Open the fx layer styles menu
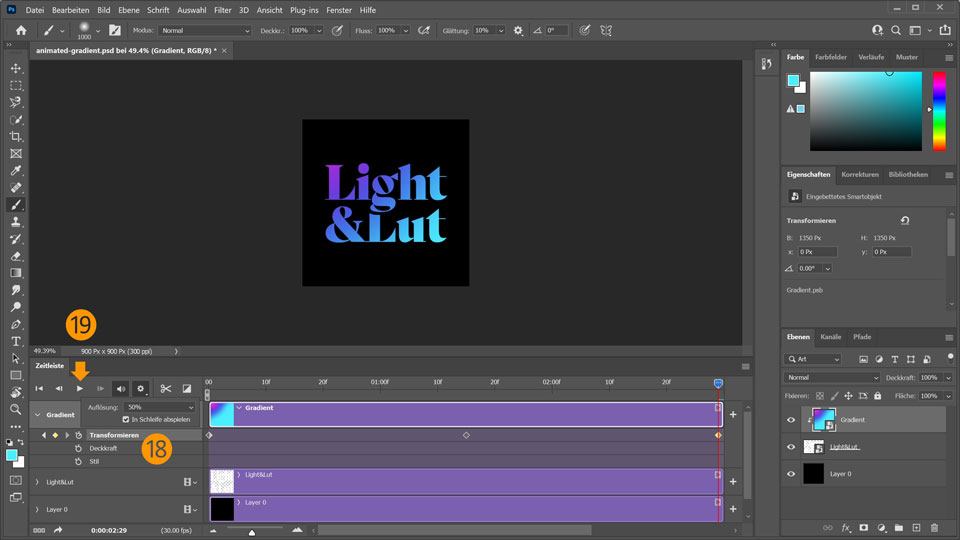960x540 pixels. 845,527
